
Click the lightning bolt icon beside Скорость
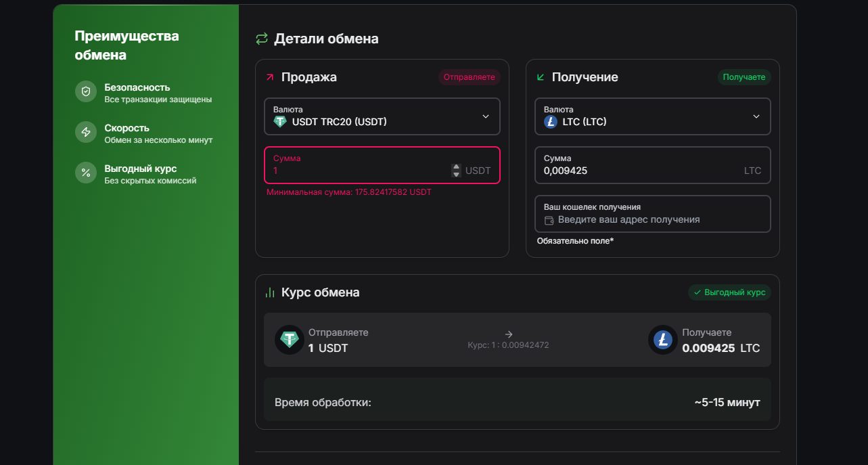click(86, 132)
